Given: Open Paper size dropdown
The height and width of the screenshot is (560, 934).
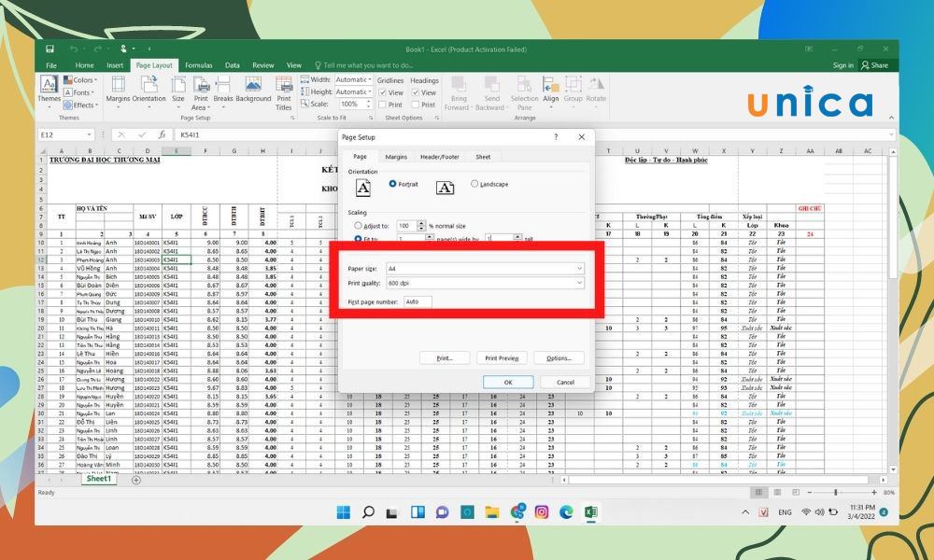Looking at the screenshot, I should click(485, 269).
